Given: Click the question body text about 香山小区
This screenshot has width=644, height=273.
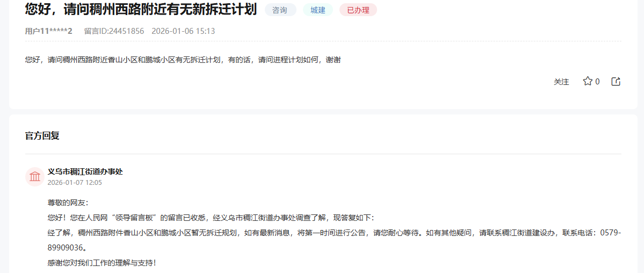Looking at the screenshot, I should pyautogui.click(x=183, y=60).
